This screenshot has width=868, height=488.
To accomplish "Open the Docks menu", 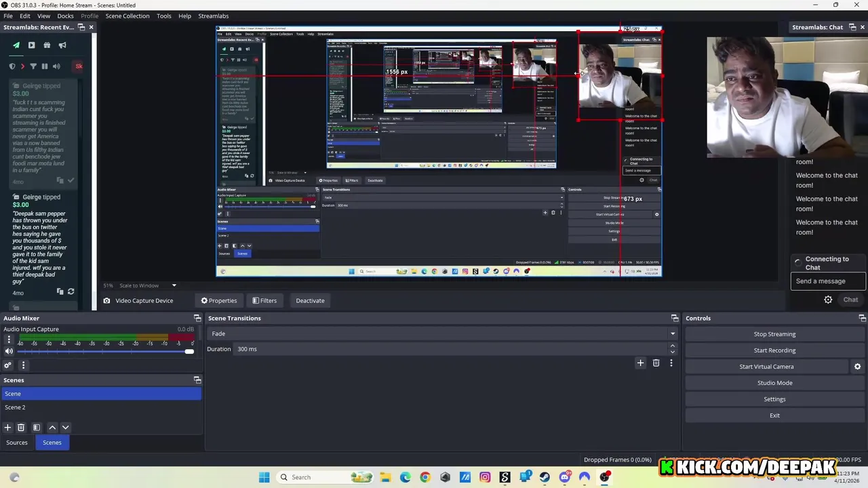I will tap(66, 16).
